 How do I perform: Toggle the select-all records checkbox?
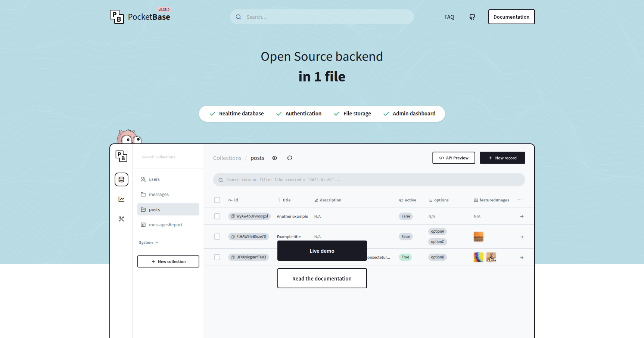[x=217, y=200]
